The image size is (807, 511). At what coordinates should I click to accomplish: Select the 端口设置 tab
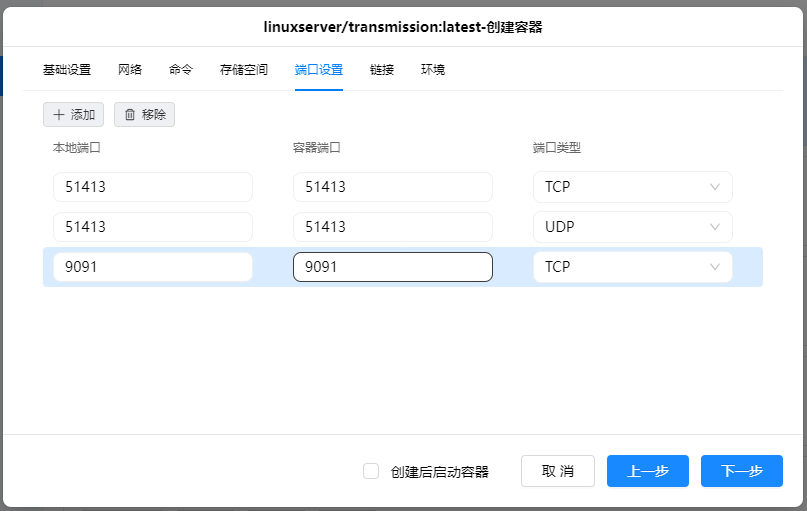pos(319,70)
